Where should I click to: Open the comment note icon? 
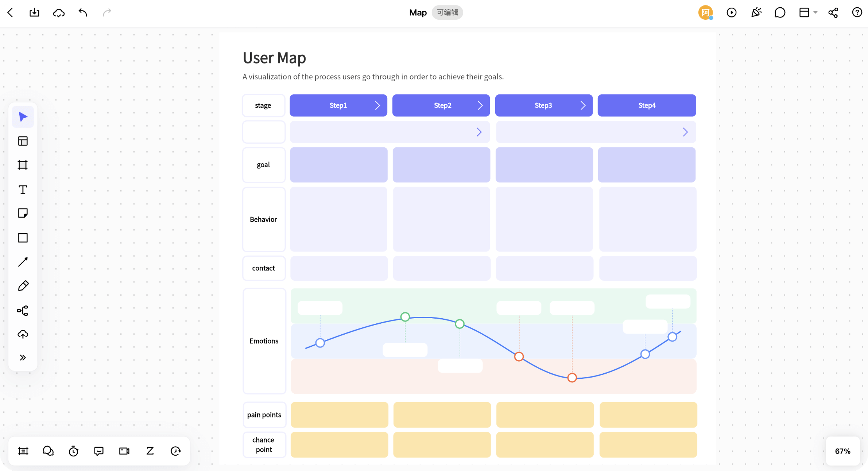pyautogui.click(x=99, y=451)
